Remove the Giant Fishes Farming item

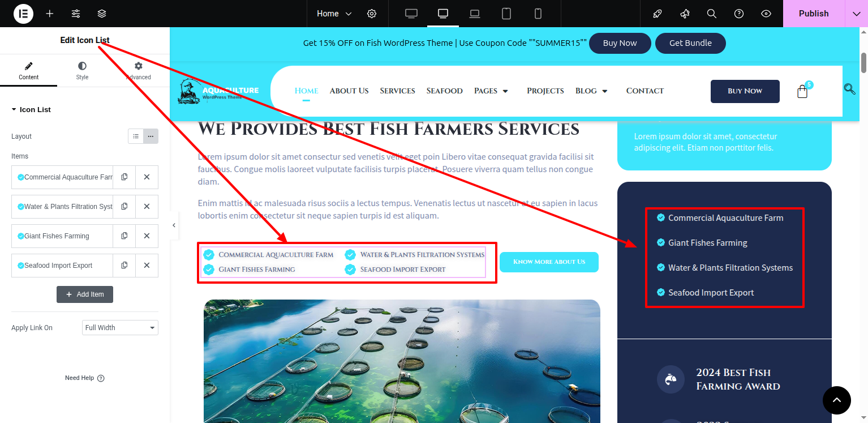(x=147, y=236)
